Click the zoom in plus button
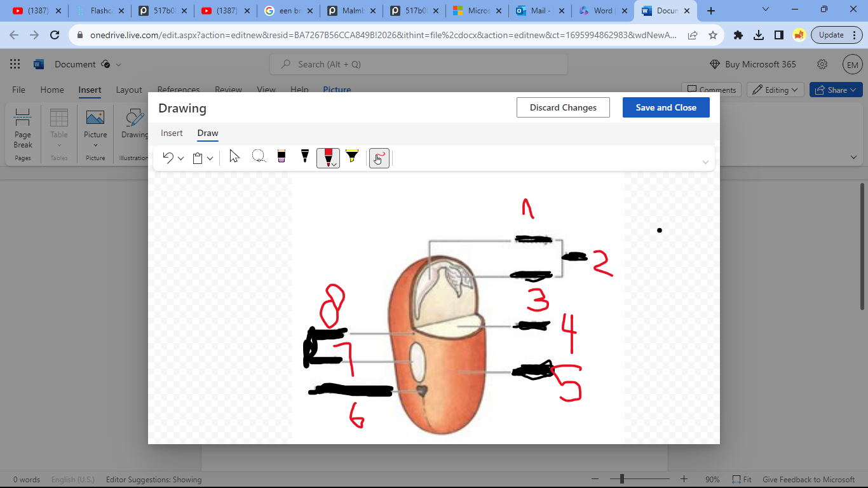 coord(684,479)
